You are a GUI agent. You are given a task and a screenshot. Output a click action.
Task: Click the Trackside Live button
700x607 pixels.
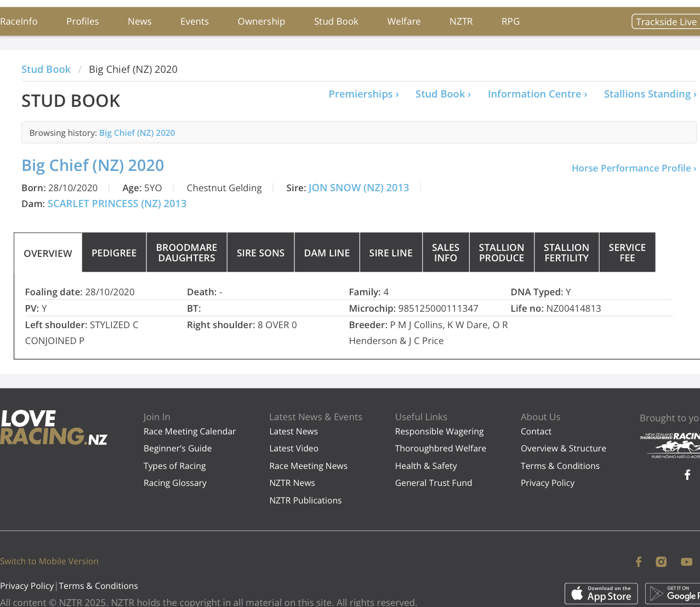click(x=666, y=21)
